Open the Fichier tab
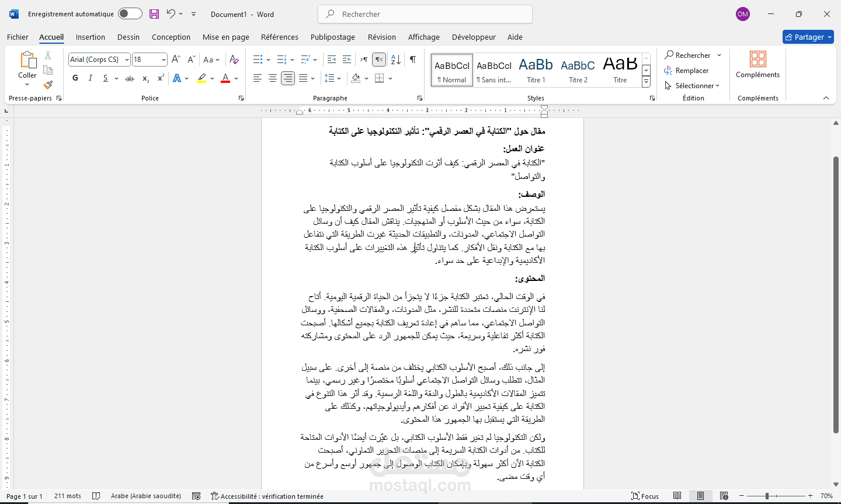The image size is (841, 504). [18, 37]
